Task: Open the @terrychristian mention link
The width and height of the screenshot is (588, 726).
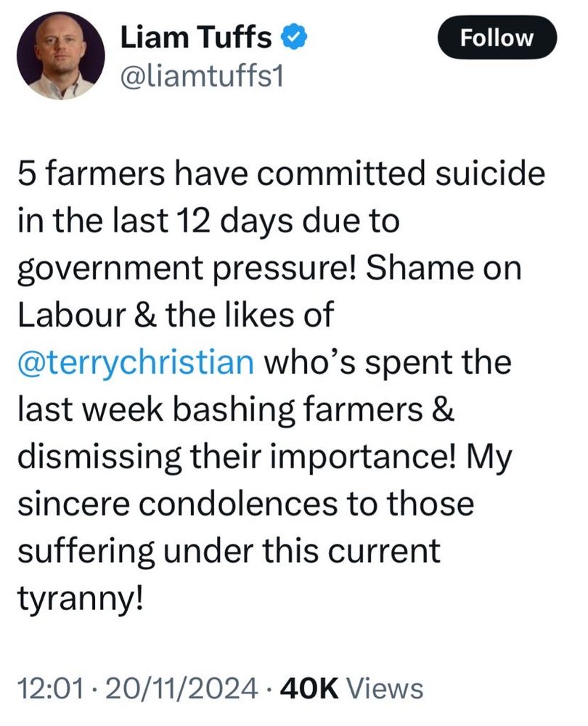Action: 134,363
